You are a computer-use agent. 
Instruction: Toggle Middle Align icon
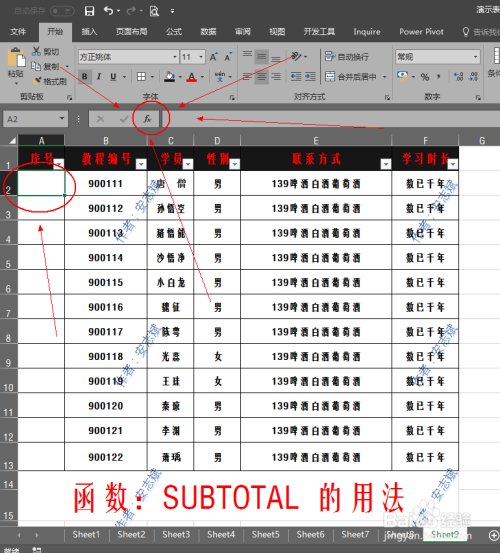(262, 56)
